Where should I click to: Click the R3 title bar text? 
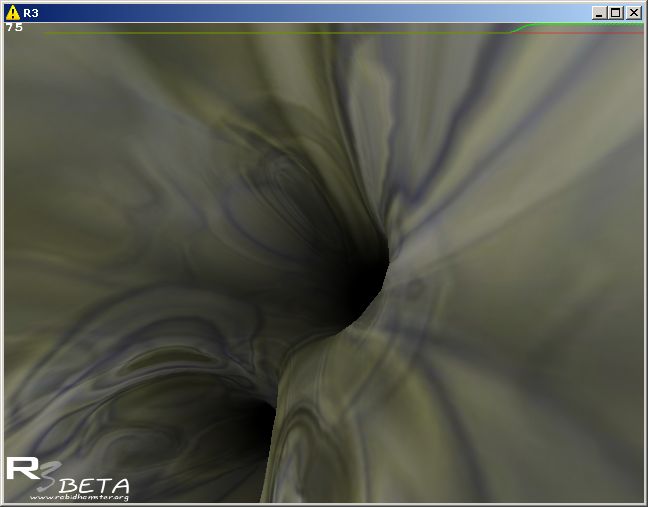30,13
